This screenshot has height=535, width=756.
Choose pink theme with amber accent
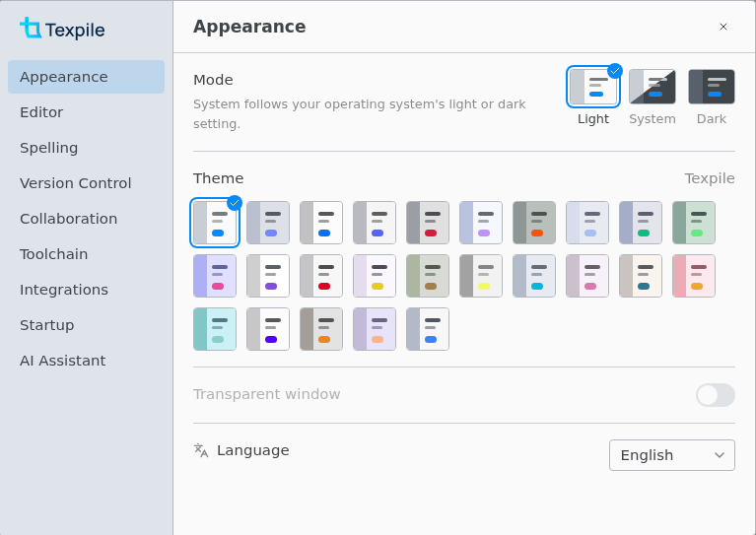(x=694, y=276)
